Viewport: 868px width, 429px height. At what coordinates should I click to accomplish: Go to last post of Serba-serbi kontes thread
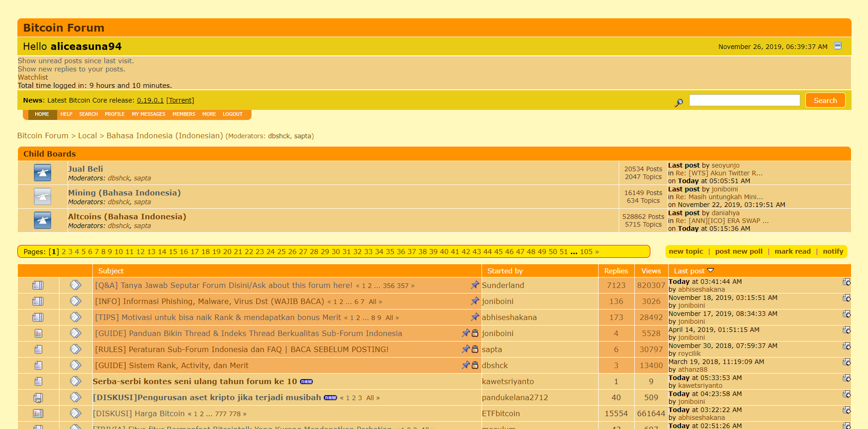(x=847, y=378)
